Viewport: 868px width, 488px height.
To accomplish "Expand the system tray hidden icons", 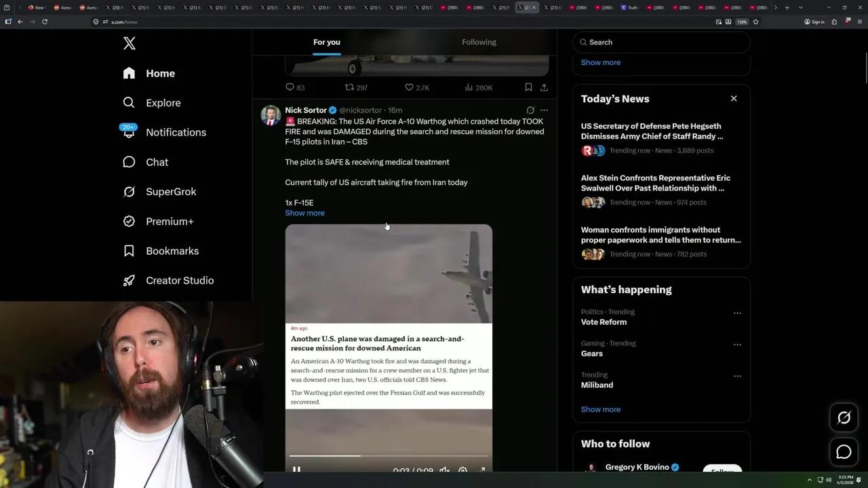I will (809, 480).
